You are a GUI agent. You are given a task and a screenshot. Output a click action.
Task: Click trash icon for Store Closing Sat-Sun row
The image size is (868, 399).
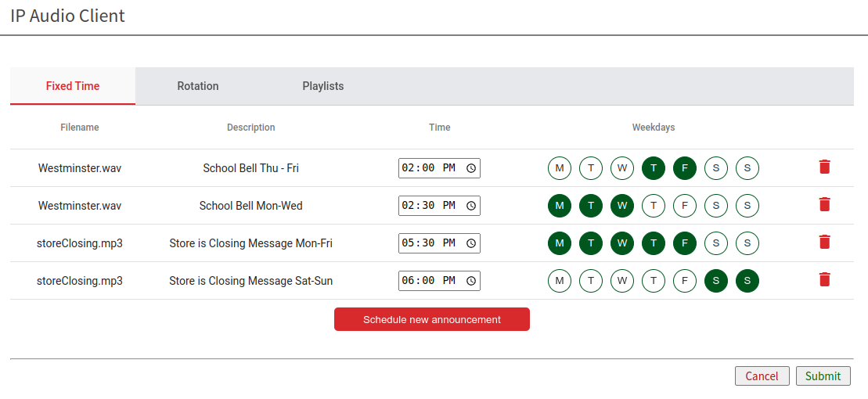click(x=824, y=279)
